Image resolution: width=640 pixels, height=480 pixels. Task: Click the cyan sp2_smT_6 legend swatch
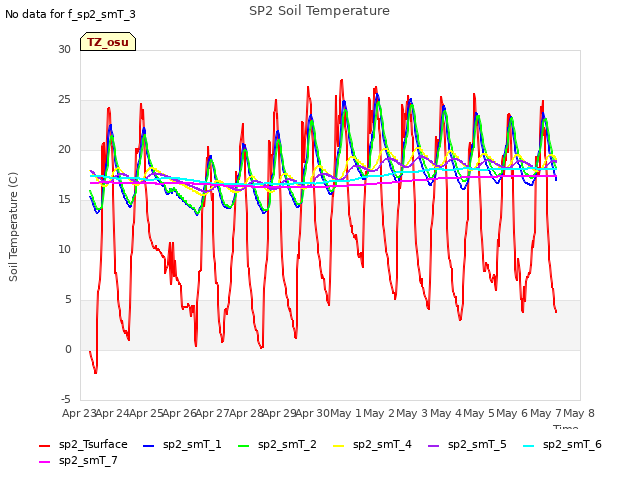529,446
